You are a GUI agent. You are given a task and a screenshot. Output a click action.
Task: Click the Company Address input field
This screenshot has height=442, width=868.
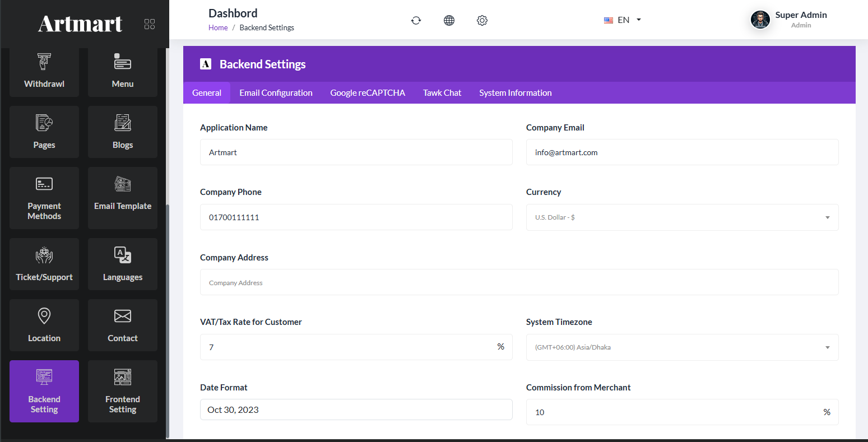coord(519,282)
